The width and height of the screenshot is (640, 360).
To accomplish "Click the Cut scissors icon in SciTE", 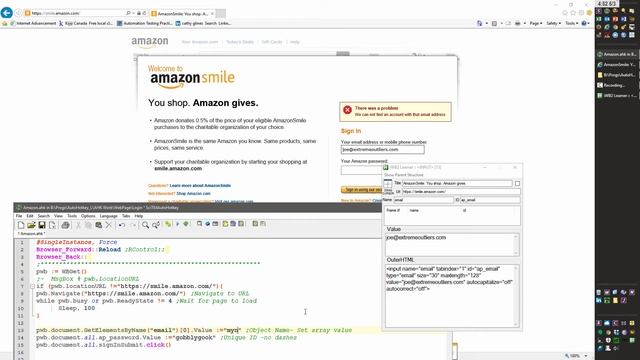I will pyautogui.click(x=78, y=225).
